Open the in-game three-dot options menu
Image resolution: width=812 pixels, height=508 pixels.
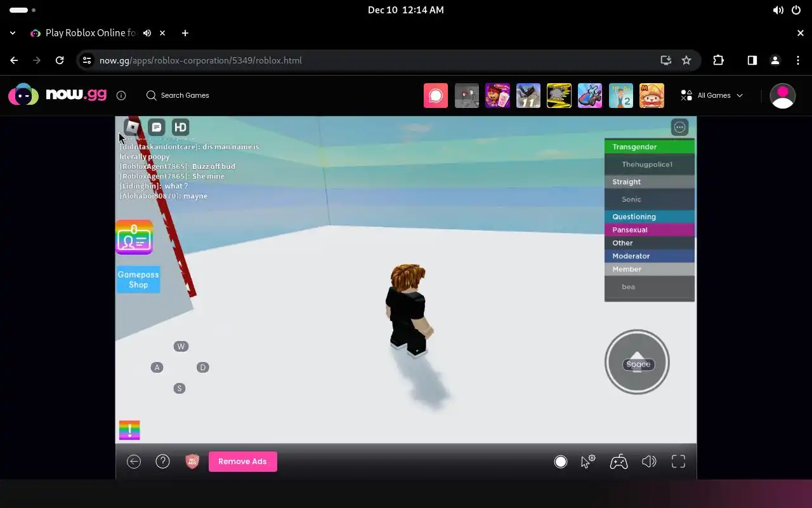(x=679, y=127)
